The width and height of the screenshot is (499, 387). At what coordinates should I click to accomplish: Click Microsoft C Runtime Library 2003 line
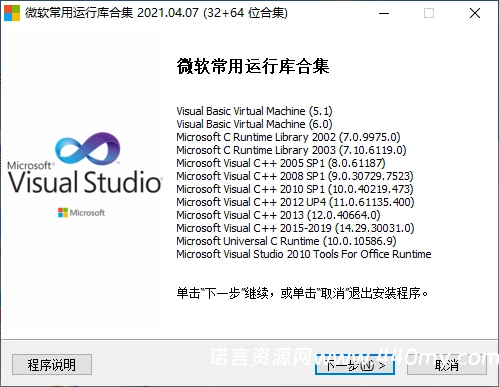click(x=291, y=150)
